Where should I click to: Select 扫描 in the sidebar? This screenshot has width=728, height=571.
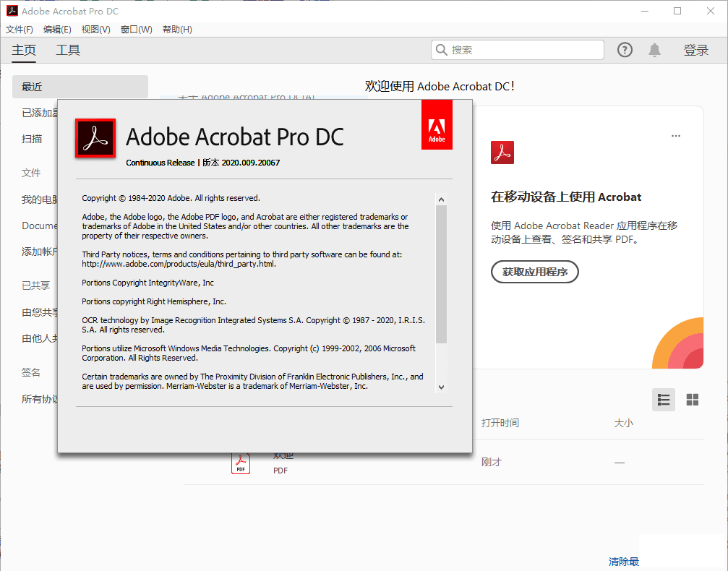click(x=32, y=139)
